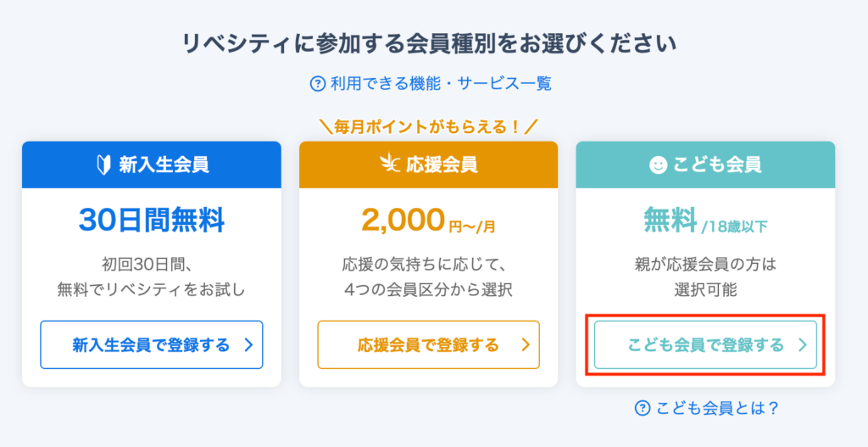Screen dimensions: 868x447
Task: Click the 2,000円〜/月 price text
Action: [428, 221]
